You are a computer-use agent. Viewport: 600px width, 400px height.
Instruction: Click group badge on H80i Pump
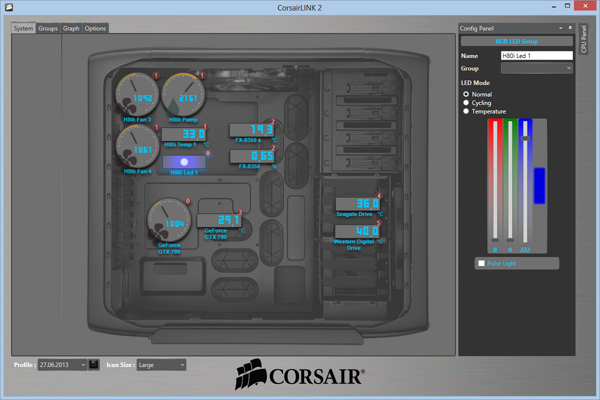[202, 75]
